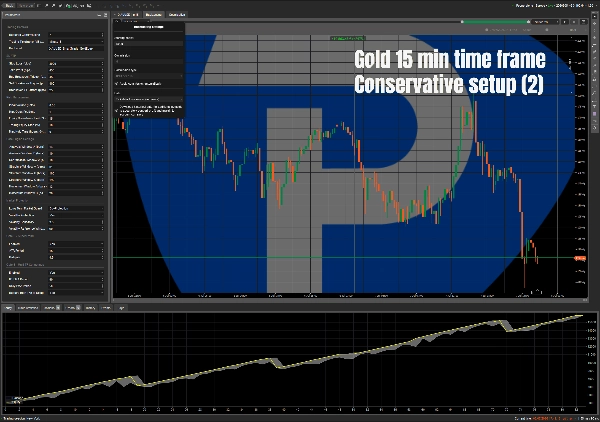Open the Parameters panel menu icon
This screenshot has width=600, height=422.
106,15
